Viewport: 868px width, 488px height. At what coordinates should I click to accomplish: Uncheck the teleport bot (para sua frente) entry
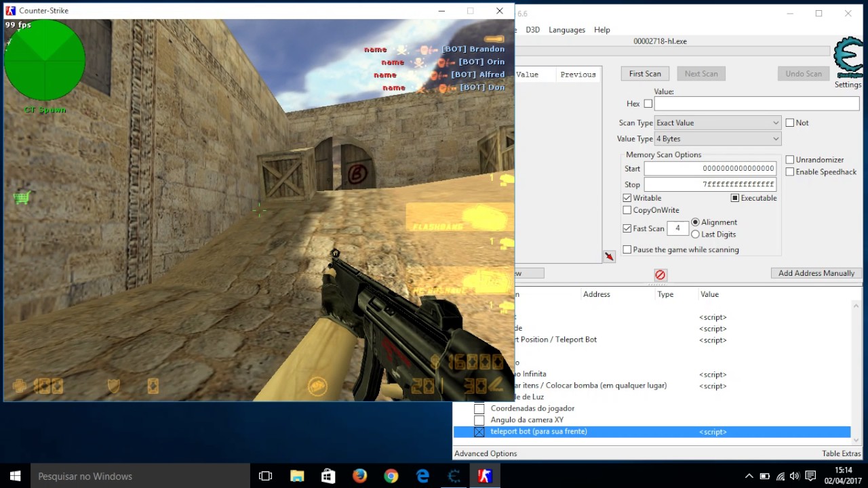coord(479,432)
